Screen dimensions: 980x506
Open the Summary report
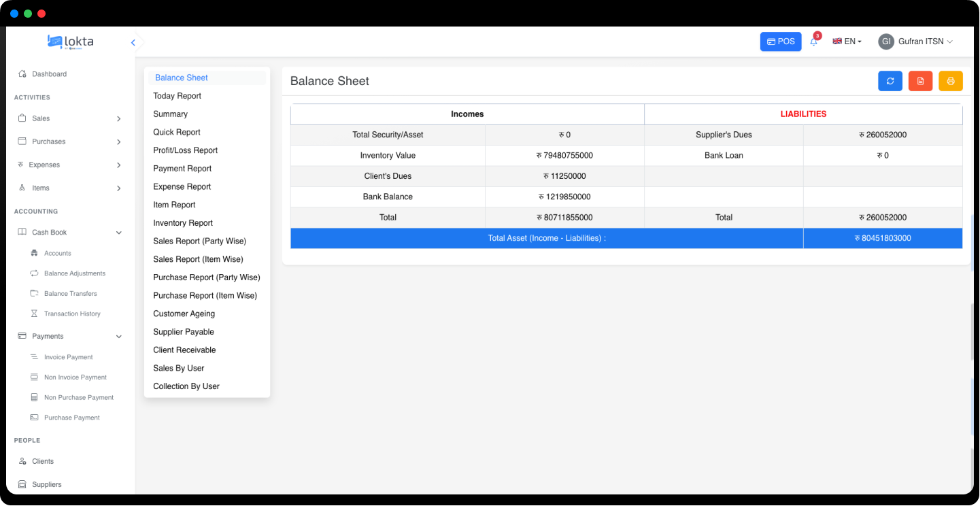[170, 114]
